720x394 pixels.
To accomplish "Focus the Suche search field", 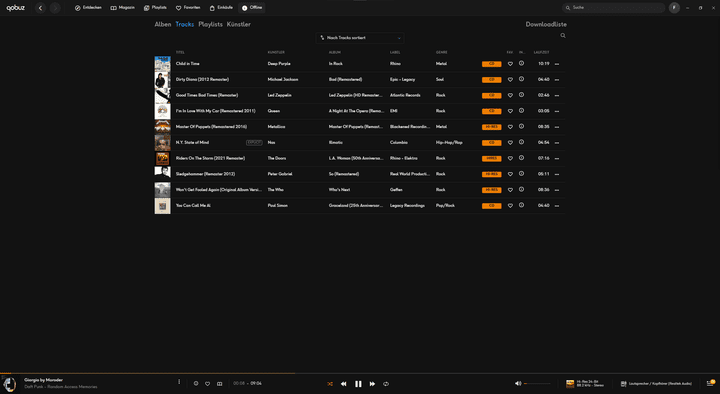I will point(613,8).
